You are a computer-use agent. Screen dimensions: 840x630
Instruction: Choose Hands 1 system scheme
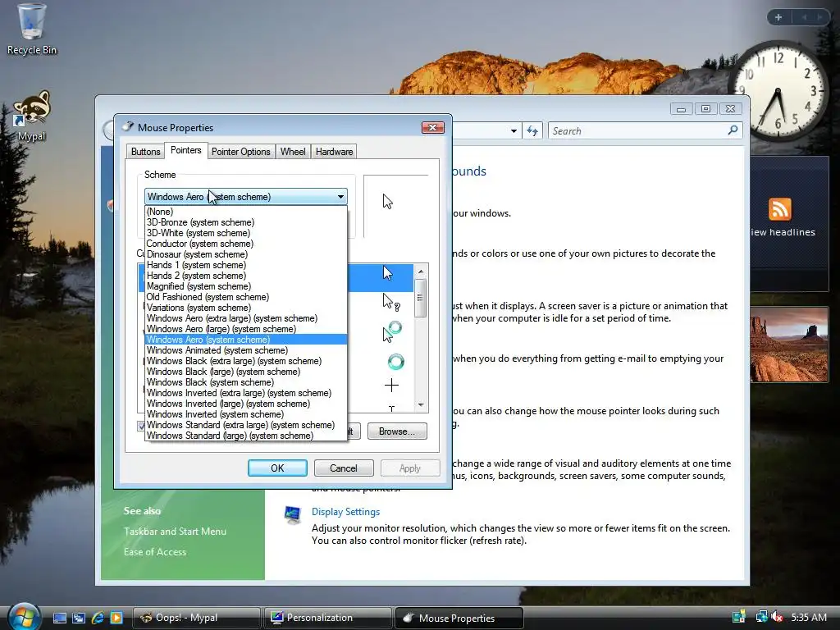pos(246,265)
